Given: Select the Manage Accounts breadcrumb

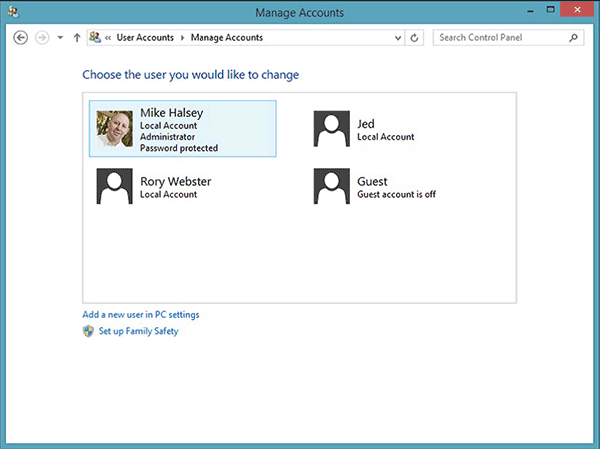Looking at the screenshot, I should 226,38.
